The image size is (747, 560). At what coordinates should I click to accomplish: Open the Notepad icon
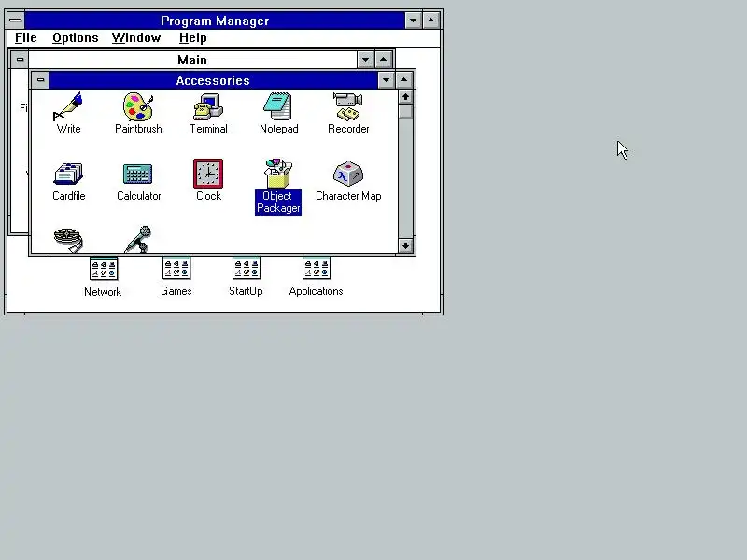(x=278, y=106)
